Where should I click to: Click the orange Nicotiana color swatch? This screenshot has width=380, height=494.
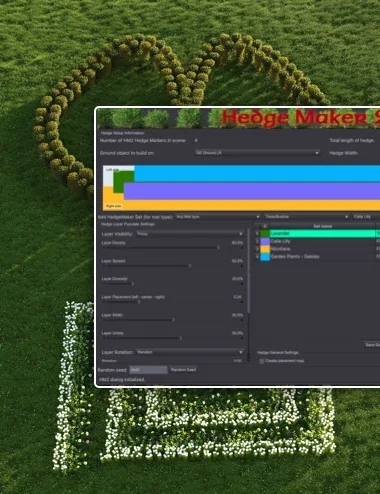(265, 249)
